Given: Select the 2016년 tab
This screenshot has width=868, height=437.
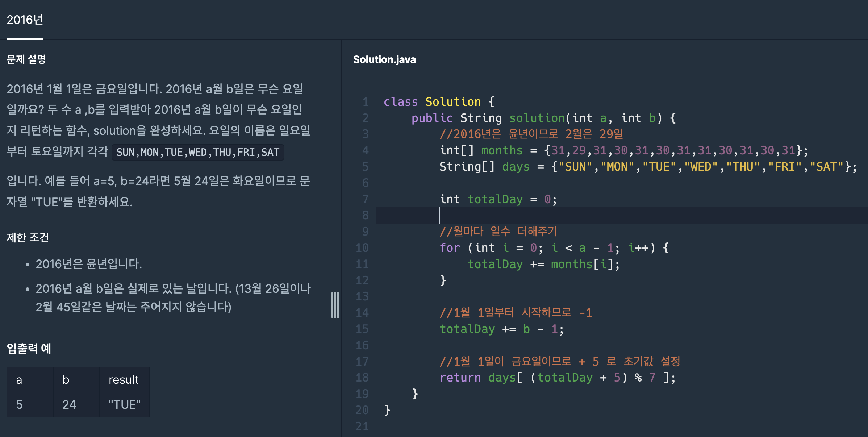Looking at the screenshot, I should (25, 20).
